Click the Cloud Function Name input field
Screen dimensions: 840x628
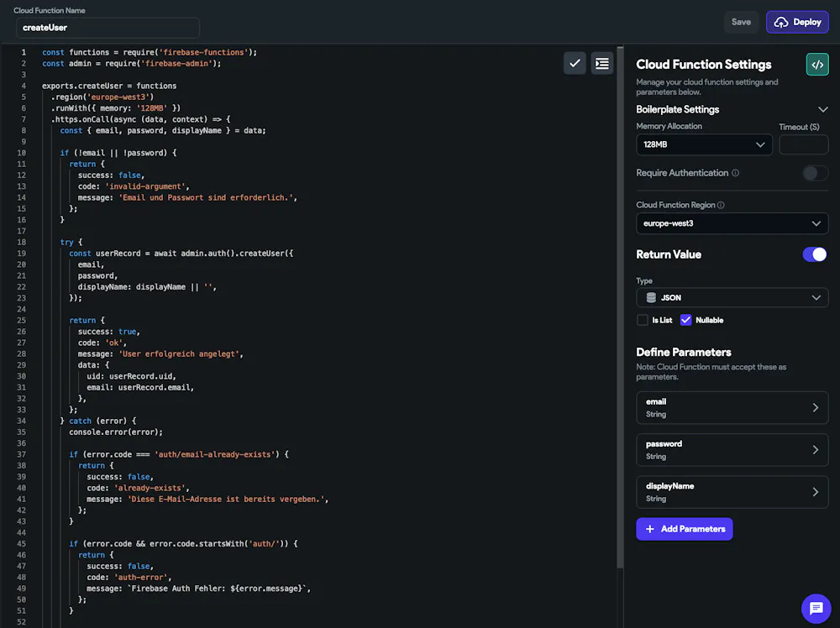coord(107,27)
